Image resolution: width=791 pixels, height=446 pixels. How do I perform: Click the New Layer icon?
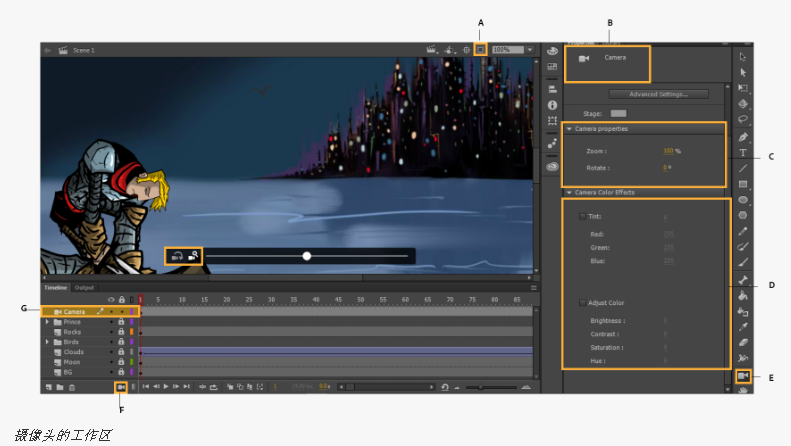(49, 387)
